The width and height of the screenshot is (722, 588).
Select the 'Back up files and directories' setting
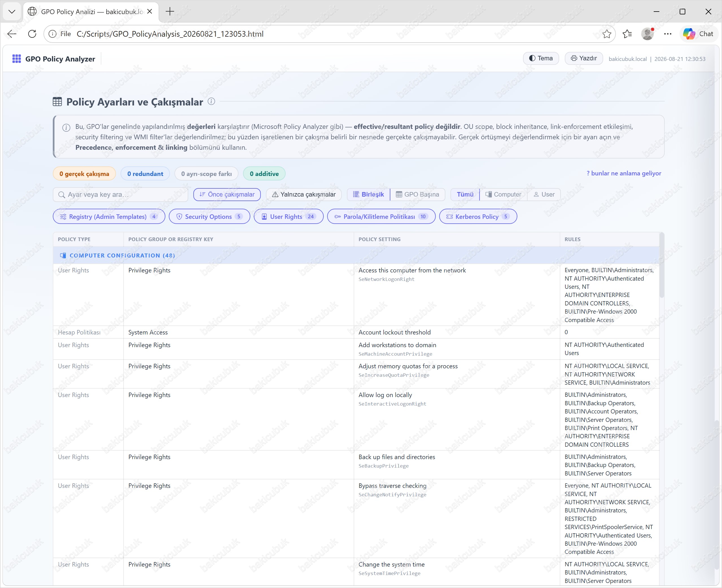[397, 457]
